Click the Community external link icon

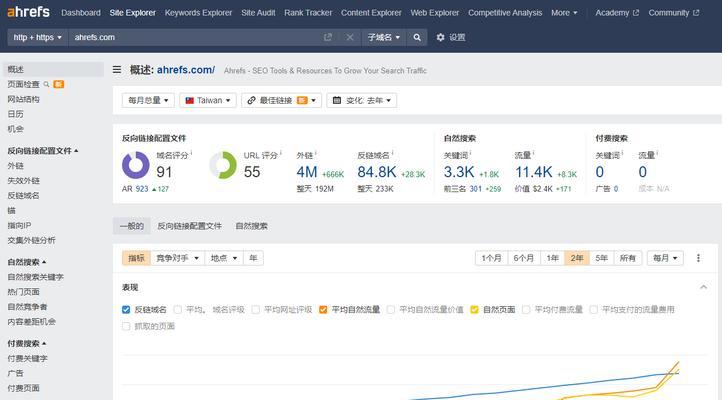point(696,13)
